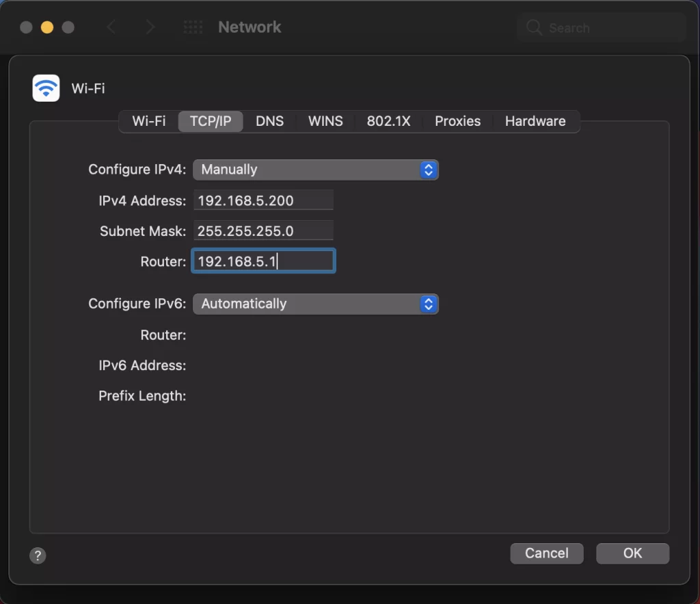Click the IPv4 Address field
This screenshot has height=604, width=700.
(263, 200)
